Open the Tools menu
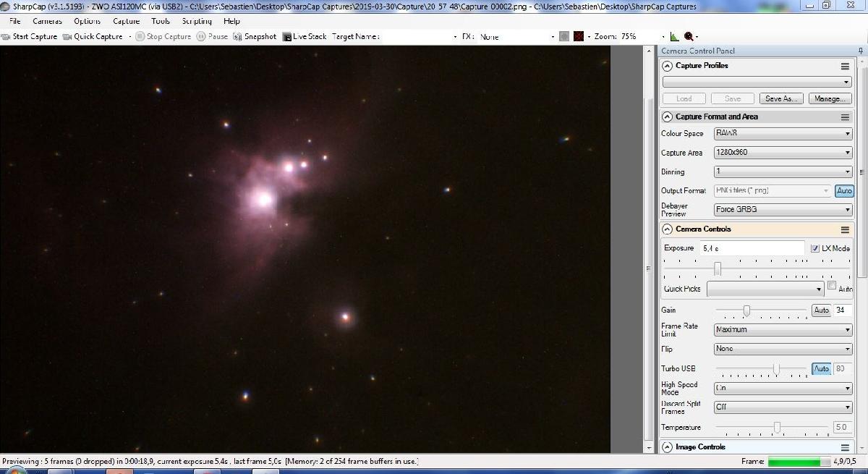 161,21
